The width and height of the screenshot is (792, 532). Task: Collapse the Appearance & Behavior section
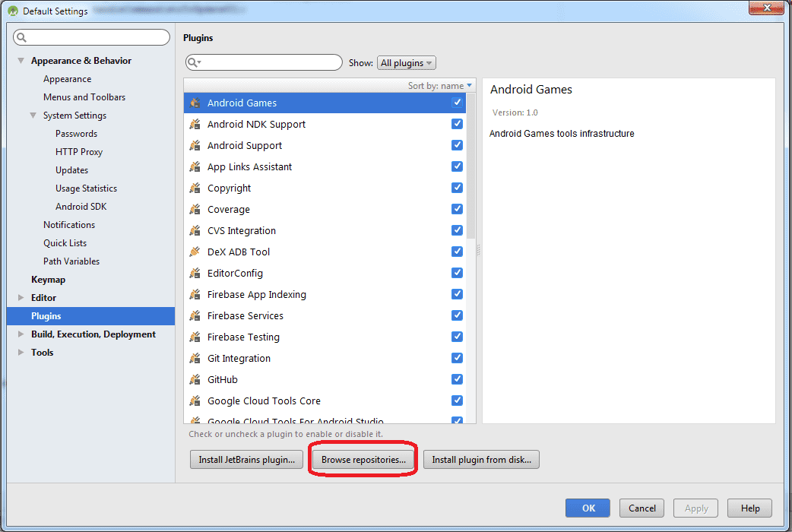(21, 61)
